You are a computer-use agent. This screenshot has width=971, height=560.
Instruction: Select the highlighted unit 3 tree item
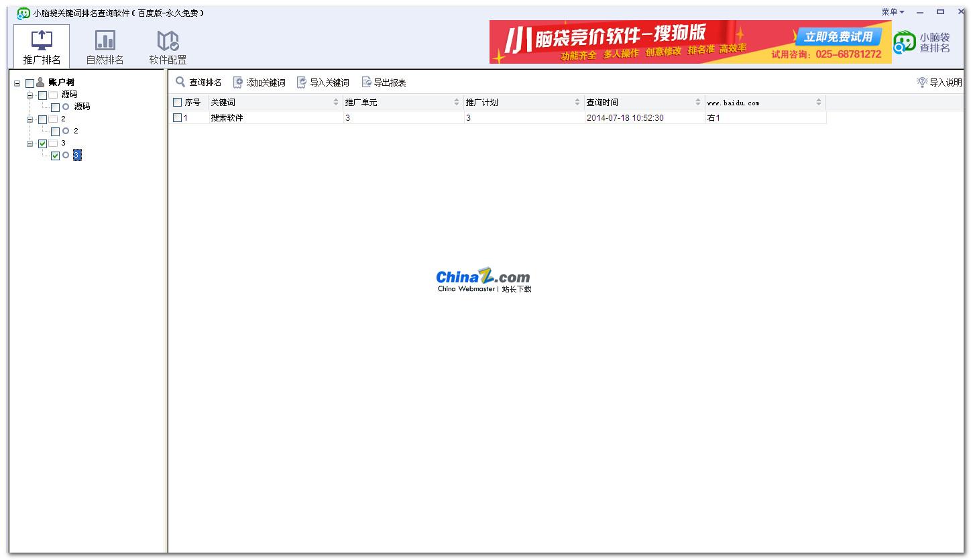[77, 156]
